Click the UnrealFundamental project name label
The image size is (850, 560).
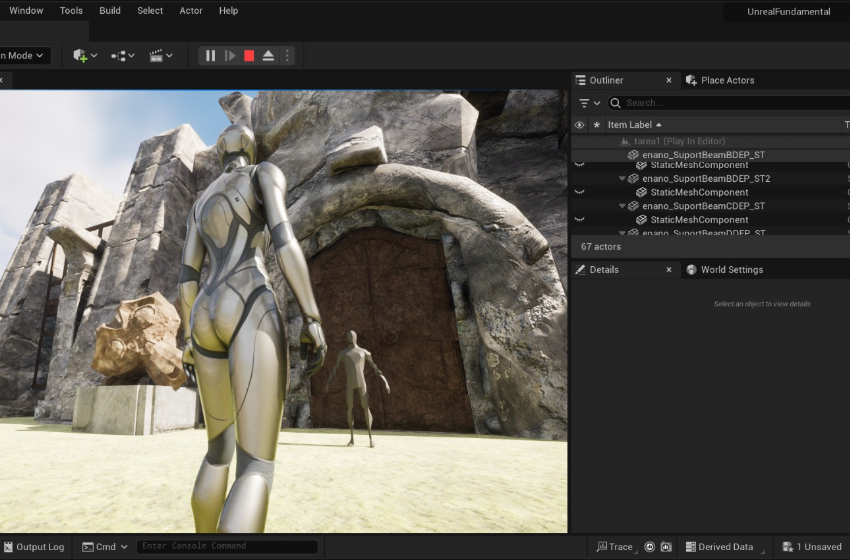[x=788, y=11]
